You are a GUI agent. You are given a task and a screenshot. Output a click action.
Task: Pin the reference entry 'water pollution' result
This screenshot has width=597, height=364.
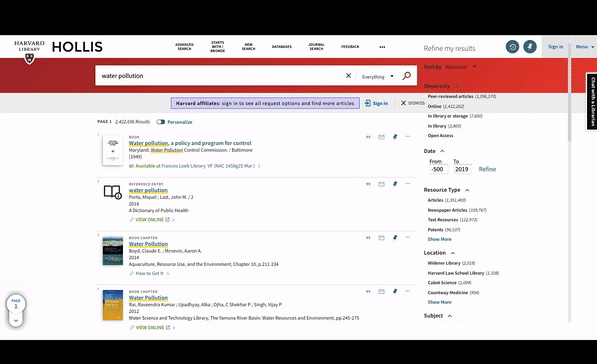[x=395, y=184]
